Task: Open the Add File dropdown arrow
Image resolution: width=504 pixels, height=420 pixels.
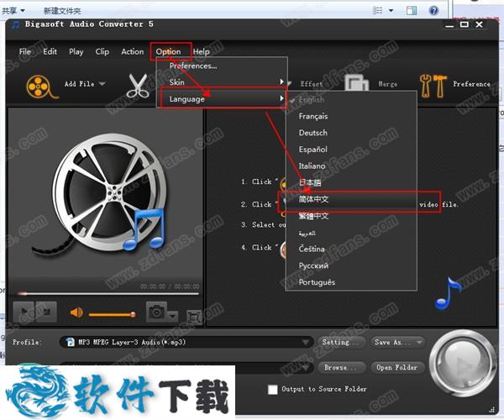Action: click(102, 84)
